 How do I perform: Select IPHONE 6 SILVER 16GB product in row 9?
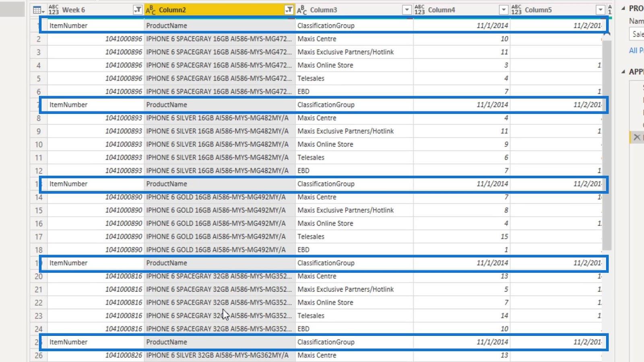click(x=220, y=131)
